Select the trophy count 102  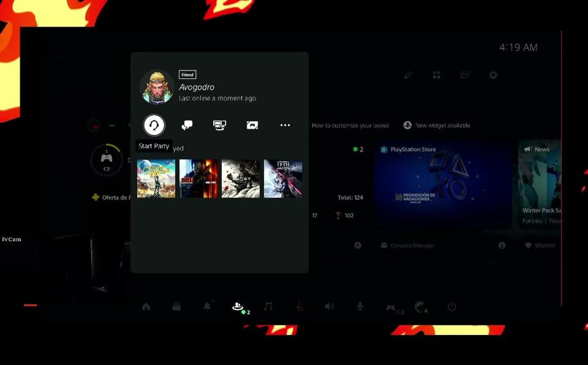344,215
